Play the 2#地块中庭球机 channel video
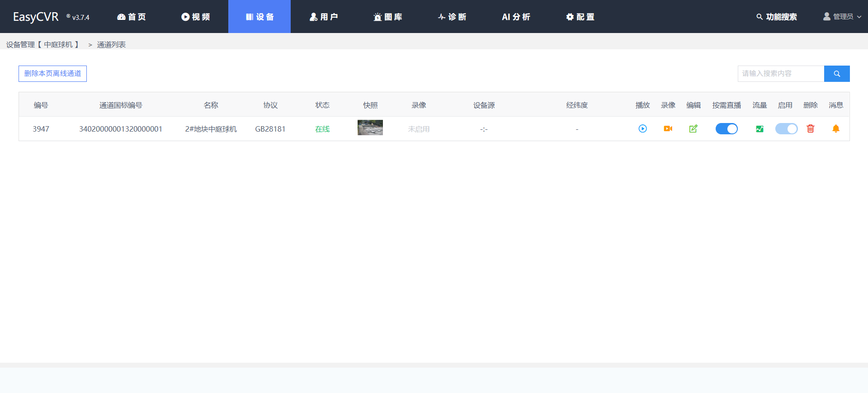Viewport: 868px width, 393px height. [x=642, y=129]
